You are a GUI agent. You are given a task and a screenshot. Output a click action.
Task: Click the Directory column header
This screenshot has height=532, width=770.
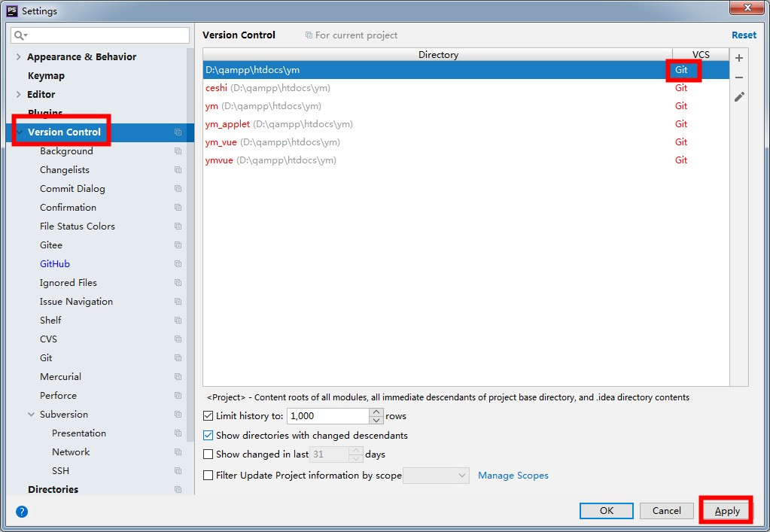click(437, 54)
